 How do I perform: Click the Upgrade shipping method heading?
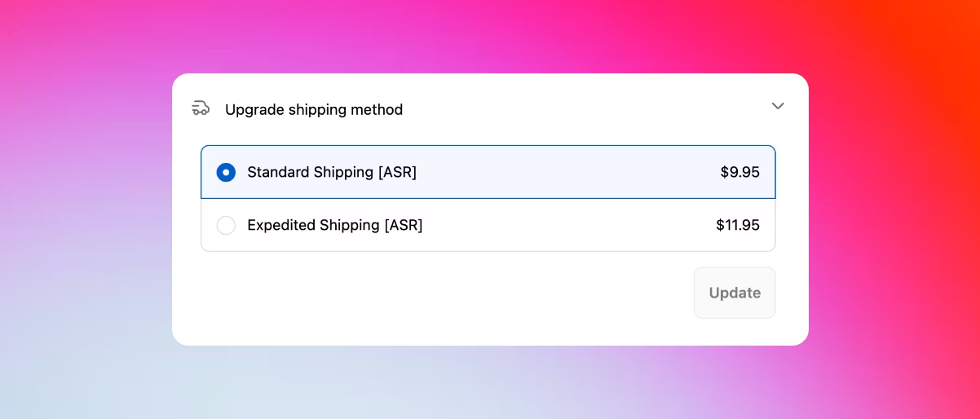314,109
